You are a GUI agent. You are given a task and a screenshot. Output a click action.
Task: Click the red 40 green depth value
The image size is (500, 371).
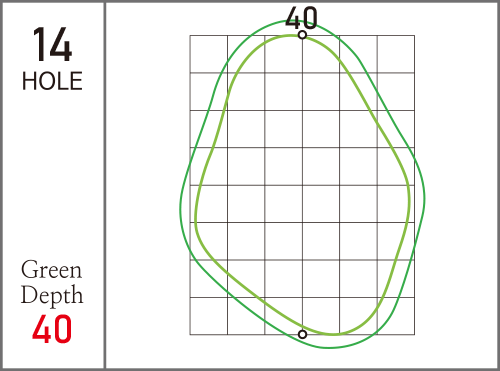click(x=52, y=329)
